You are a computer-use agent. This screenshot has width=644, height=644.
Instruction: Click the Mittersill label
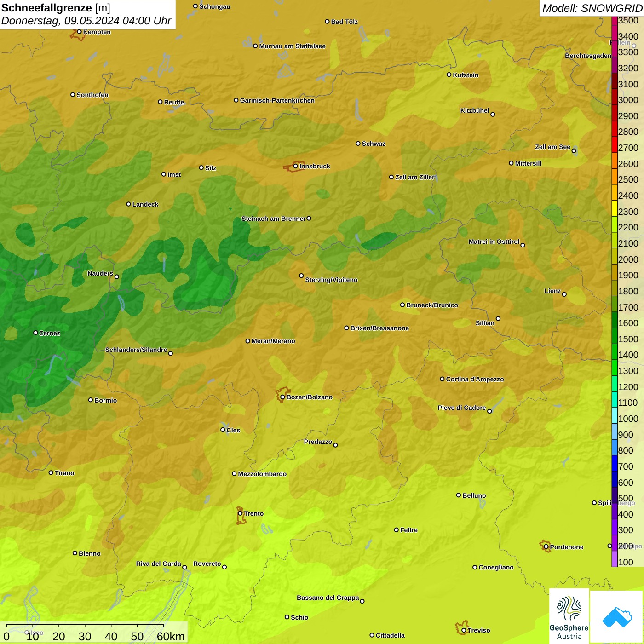point(528,163)
